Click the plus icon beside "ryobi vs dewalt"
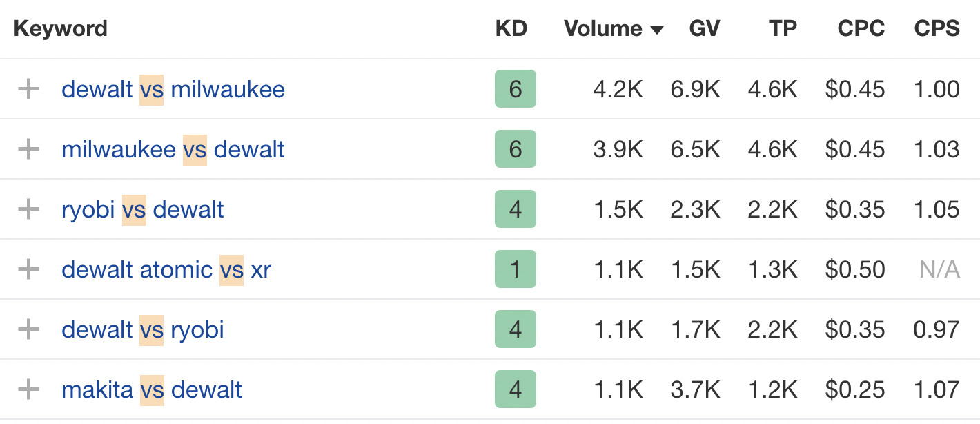Image resolution: width=980 pixels, height=424 pixels. (x=28, y=209)
